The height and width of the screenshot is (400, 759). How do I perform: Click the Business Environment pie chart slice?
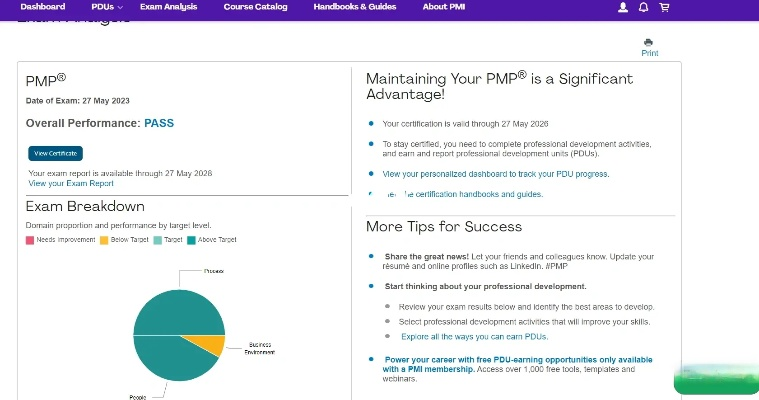pos(211,345)
